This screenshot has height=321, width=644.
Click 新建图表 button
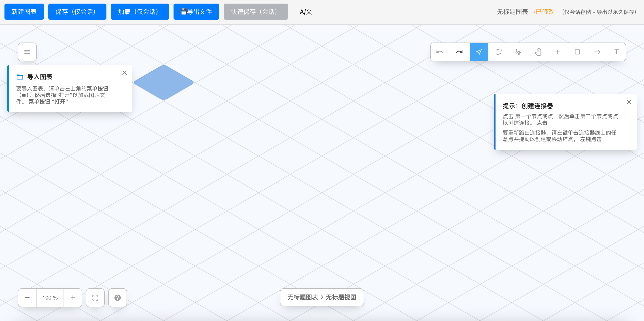24,12
